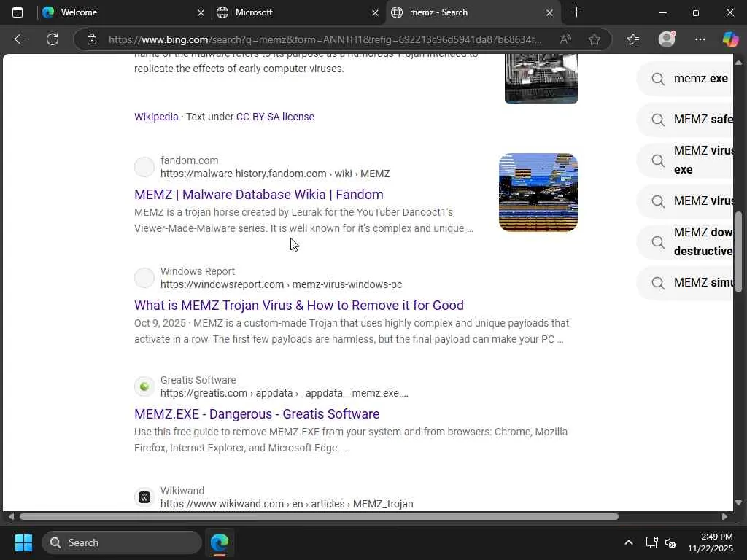Show hidden system tray icons
747x560 pixels.
point(628,542)
